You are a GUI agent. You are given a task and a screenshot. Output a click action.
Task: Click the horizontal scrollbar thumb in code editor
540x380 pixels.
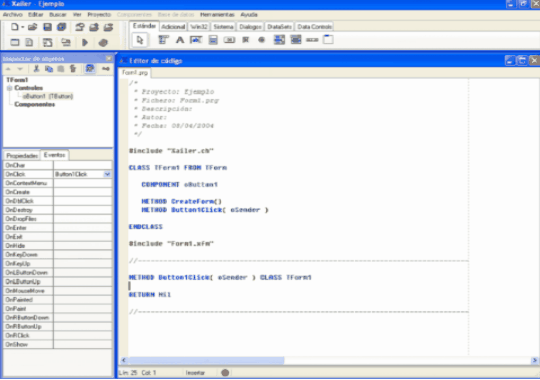click(206, 360)
